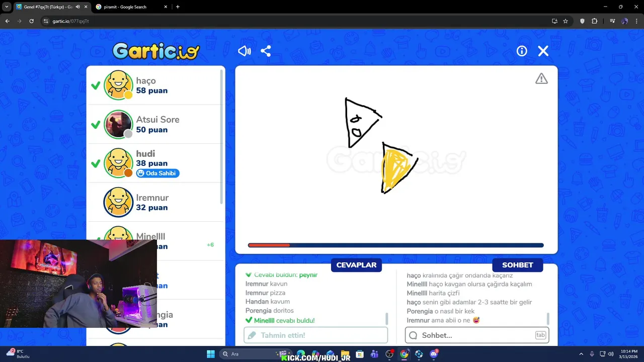The height and width of the screenshot is (362, 644).
Task: Click the Oda Sahibi badge
Action: pyautogui.click(x=157, y=173)
